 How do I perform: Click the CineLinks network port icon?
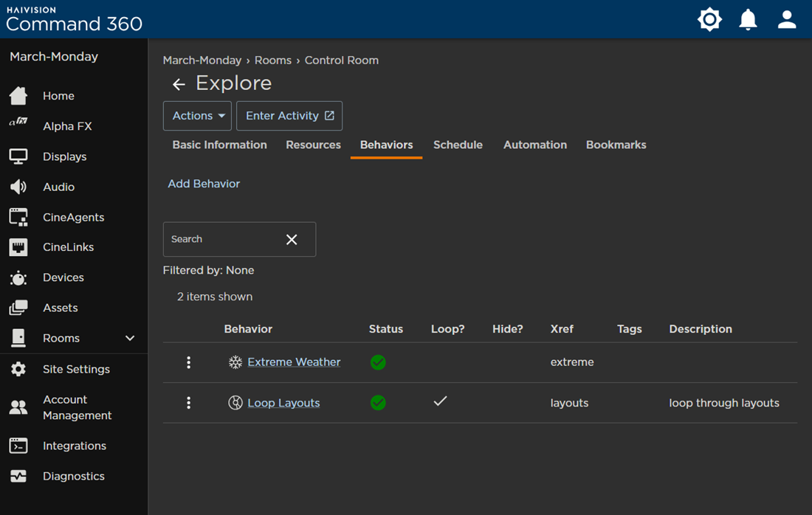point(18,247)
